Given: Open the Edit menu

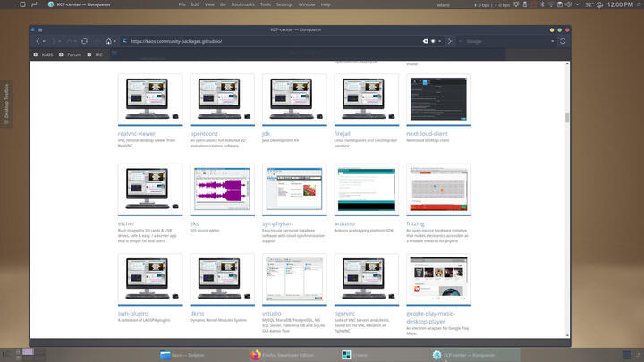Looking at the screenshot, I should point(195,4).
